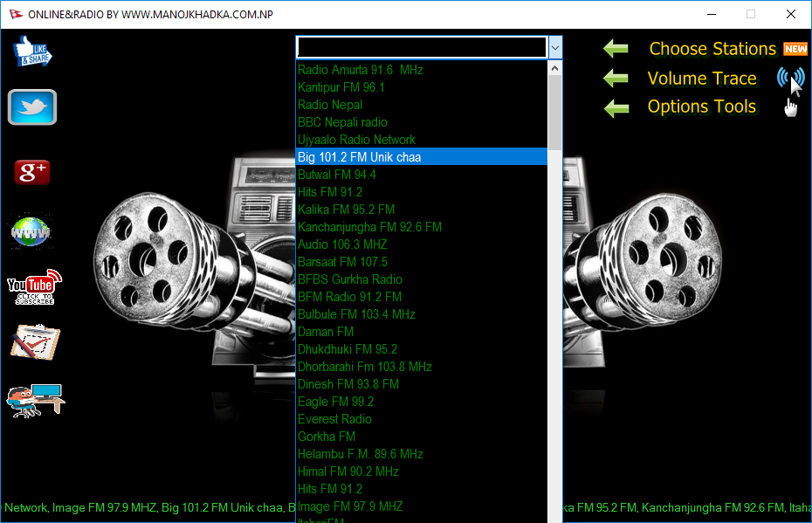This screenshot has width=812, height=523.
Task: Click the station list scroll-up arrow
Action: pyautogui.click(x=554, y=68)
